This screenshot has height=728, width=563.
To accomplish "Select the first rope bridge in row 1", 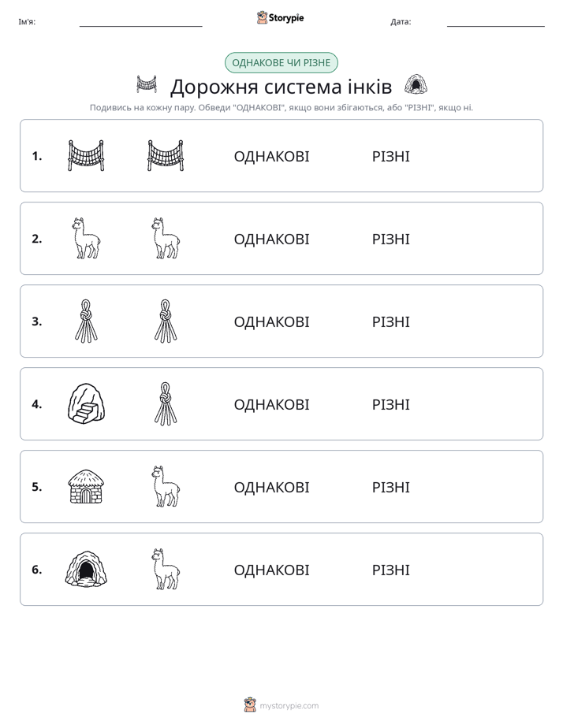I will pyautogui.click(x=86, y=155).
